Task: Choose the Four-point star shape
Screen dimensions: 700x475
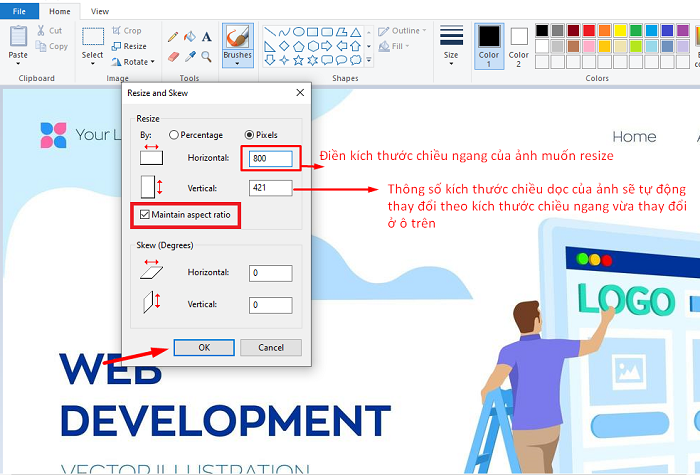Action: pos(284,60)
